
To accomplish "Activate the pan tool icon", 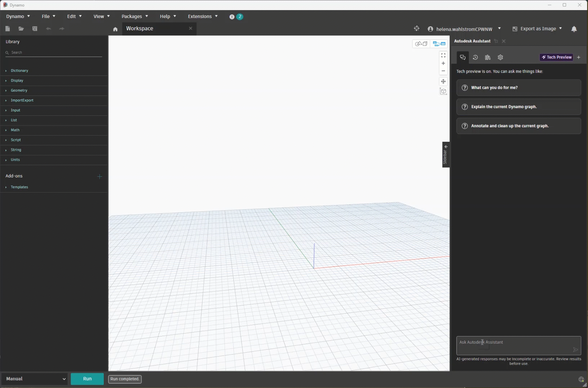I will point(443,81).
